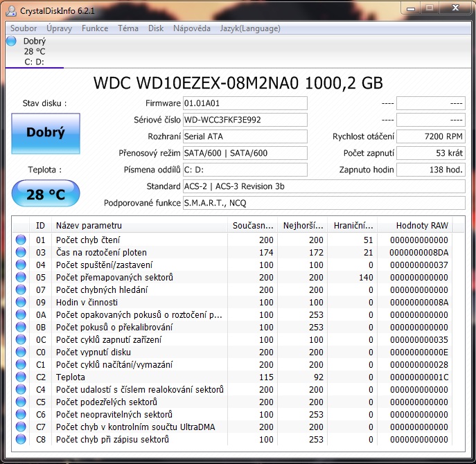Click the Rozhraní field Serial ATA
Viewport: 476px width, 464px height.
point(245,136)
